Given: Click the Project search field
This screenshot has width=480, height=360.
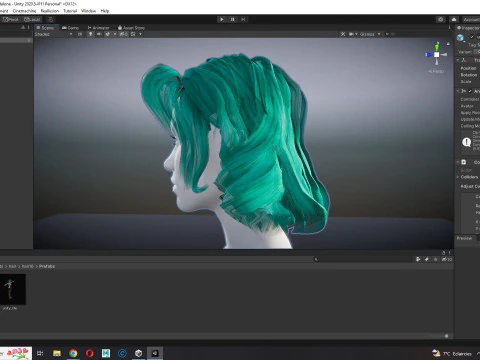Looking at the screenshot, I should (x=362, y=259).
